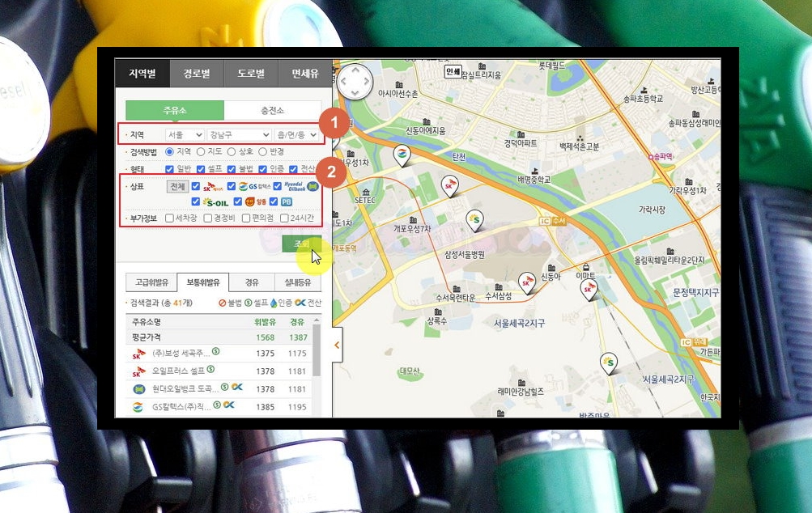
Task: Click the 인증 water-drop legend icon
Action: click(273, 303)
